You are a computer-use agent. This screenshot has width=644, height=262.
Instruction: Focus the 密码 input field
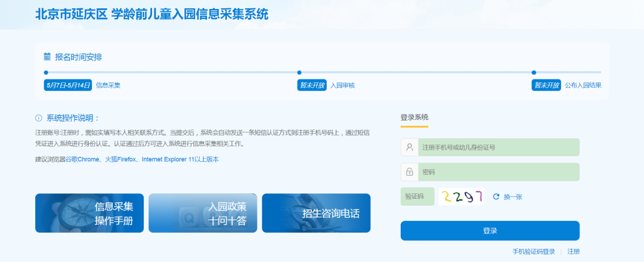coord(499,172)
